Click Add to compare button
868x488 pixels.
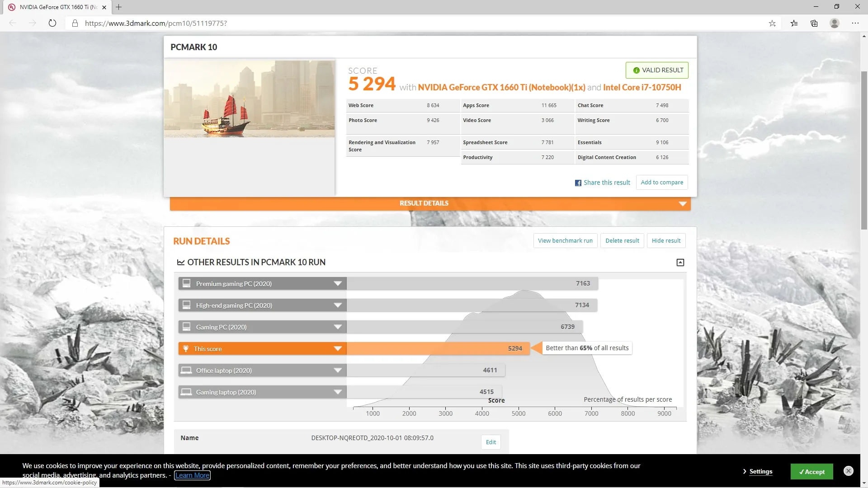point(662,183)
